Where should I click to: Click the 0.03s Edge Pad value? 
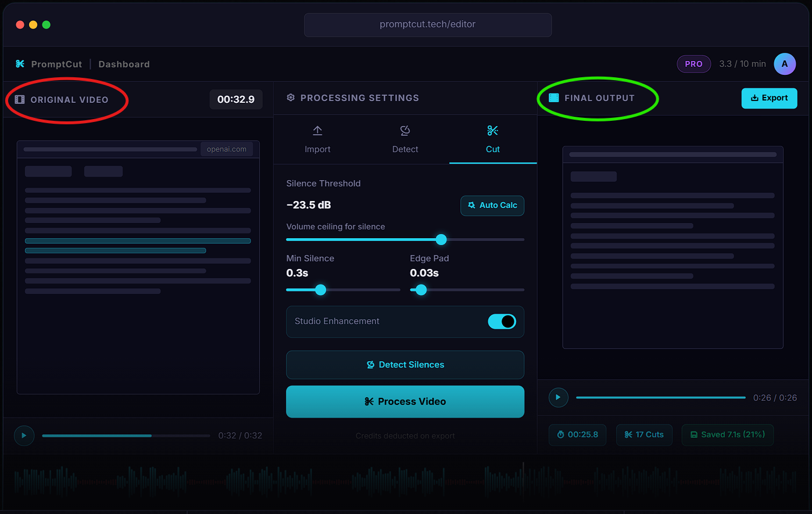coord(424,273)
